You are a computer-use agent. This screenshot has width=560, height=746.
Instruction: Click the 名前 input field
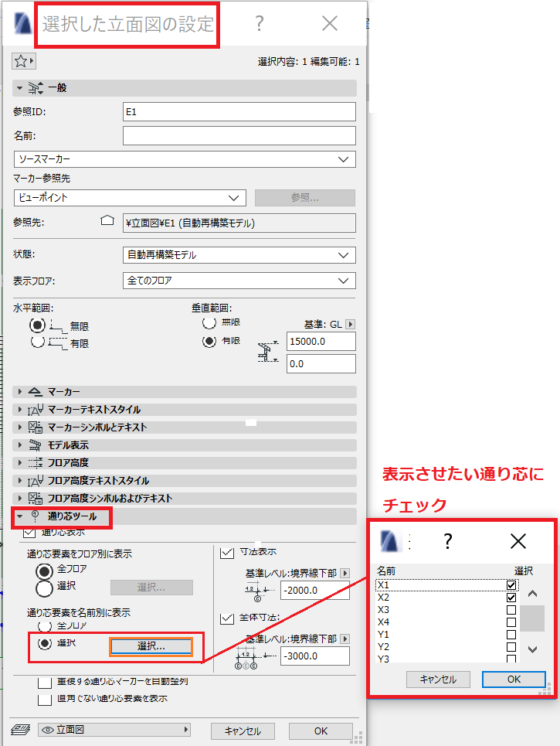pyautogui.click(x=239, y=135)
